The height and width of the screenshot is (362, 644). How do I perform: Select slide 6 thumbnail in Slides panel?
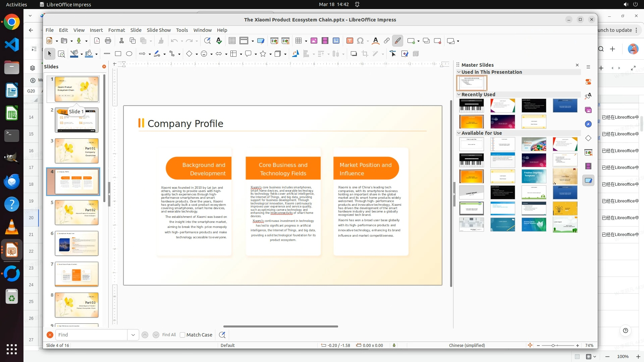pos(76,243)
